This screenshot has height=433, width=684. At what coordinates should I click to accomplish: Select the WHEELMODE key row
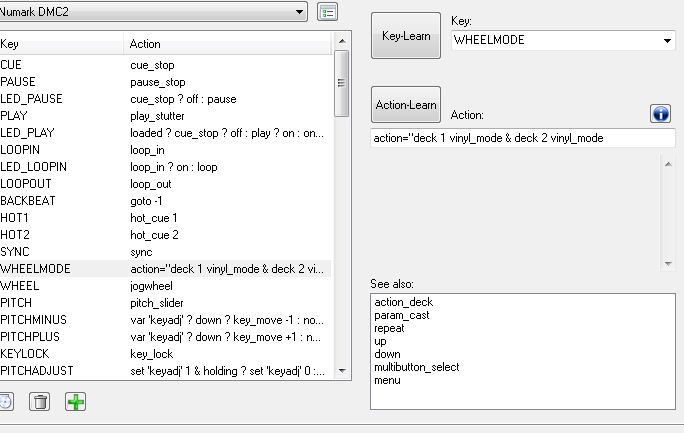coord(165,269)
